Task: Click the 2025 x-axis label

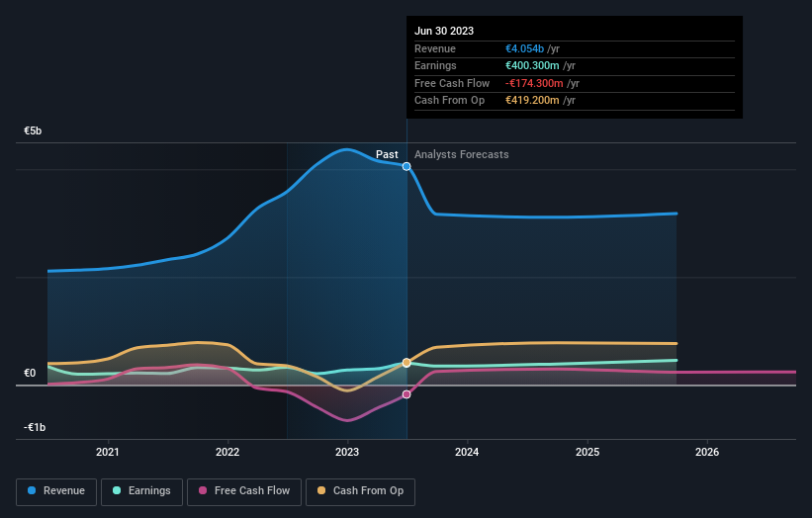Action: click(x=587, y=453)
